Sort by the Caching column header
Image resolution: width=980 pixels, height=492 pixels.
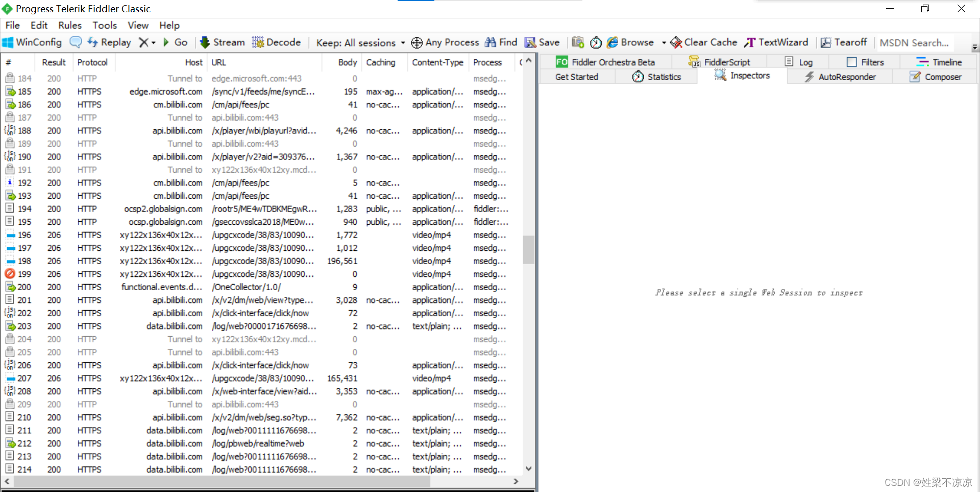(x=384, y=62)
